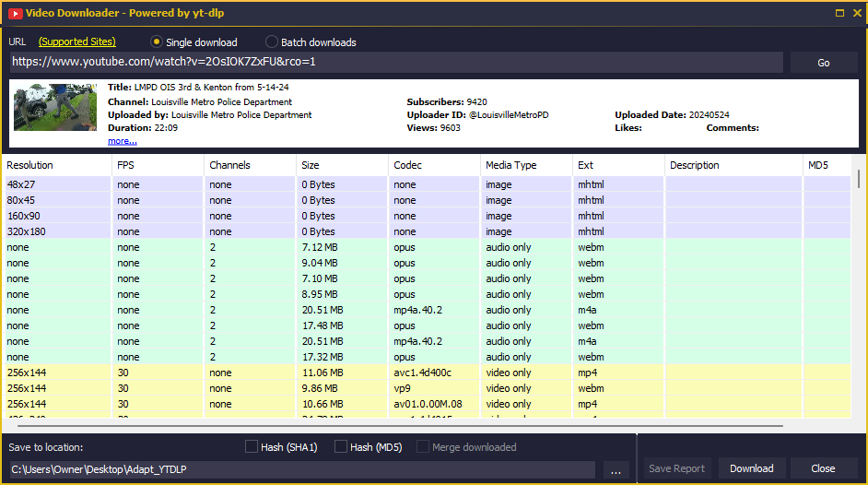Click the Duration 22:09 text
The image size is (868, 485).
point(143,128)
